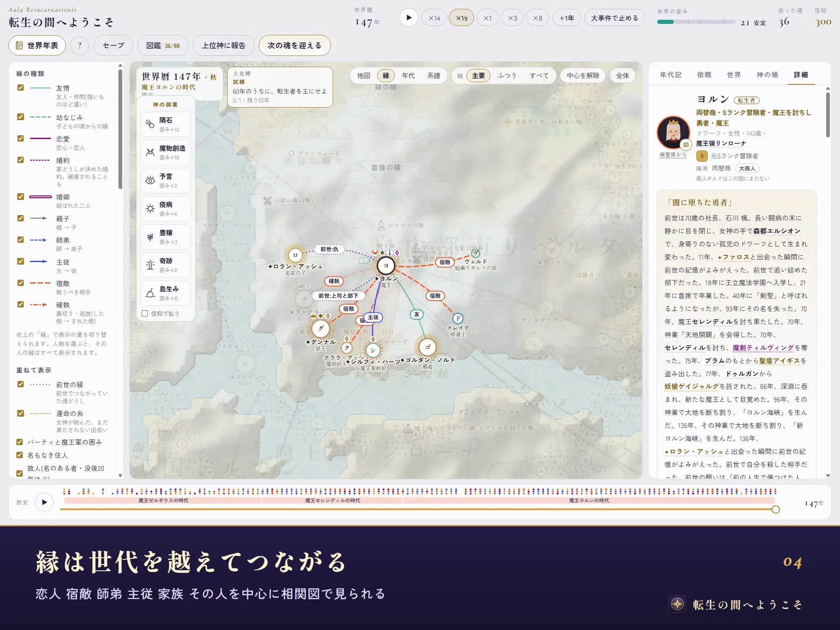Click the 次の魂を迎える button
840x630 pixels.
pyautogui.click(x=294, y=45)
